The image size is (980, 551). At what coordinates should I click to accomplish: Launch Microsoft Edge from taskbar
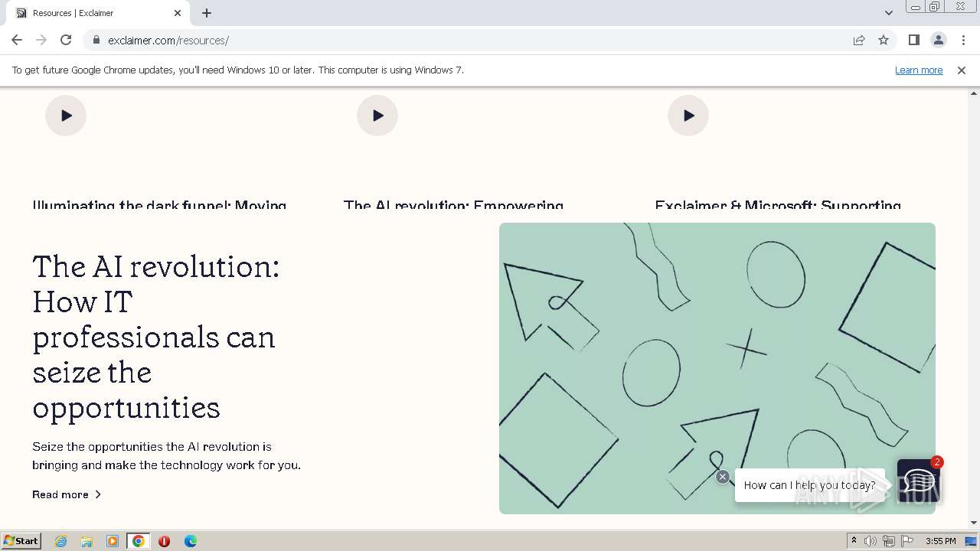pyautogui.click(x=190, y=541)
